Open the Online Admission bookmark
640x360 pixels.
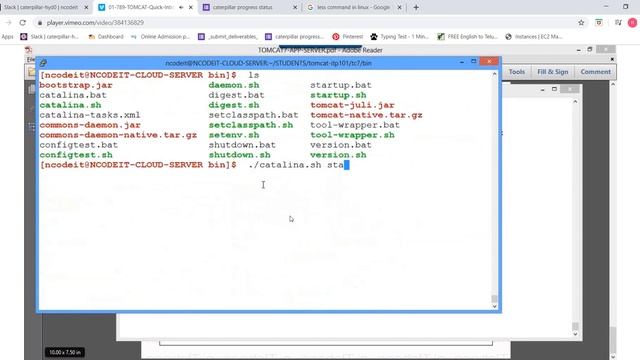click(x=160, y=37)
